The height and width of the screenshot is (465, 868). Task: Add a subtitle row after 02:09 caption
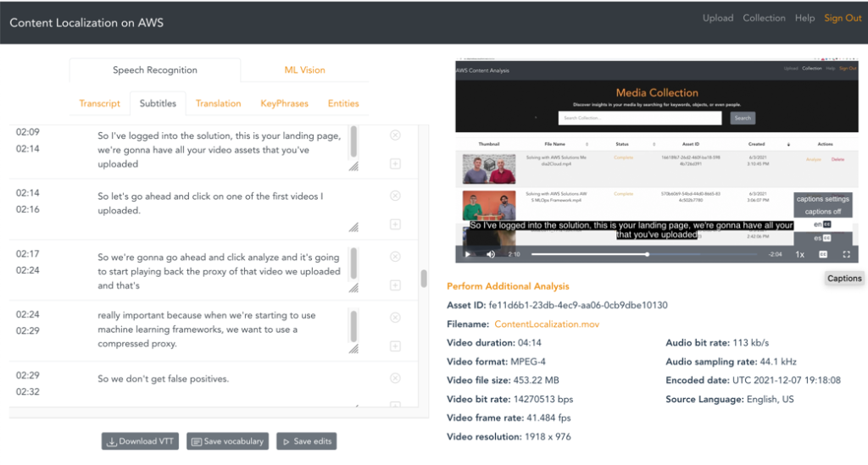395,163
